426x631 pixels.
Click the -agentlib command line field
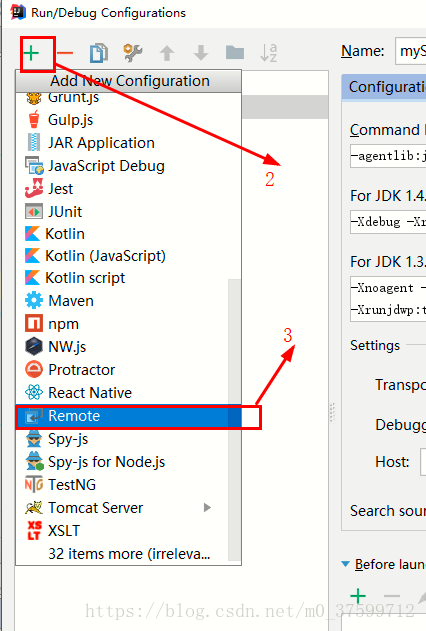click(388, 156)
